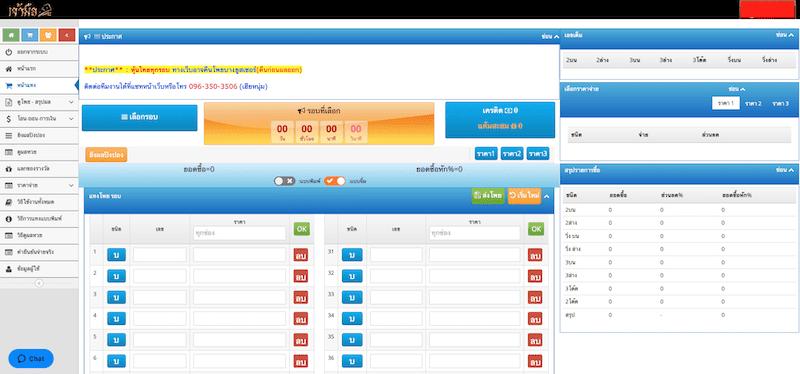Click the orange shortcut icon in sidebar top

[x=48, y=35]
